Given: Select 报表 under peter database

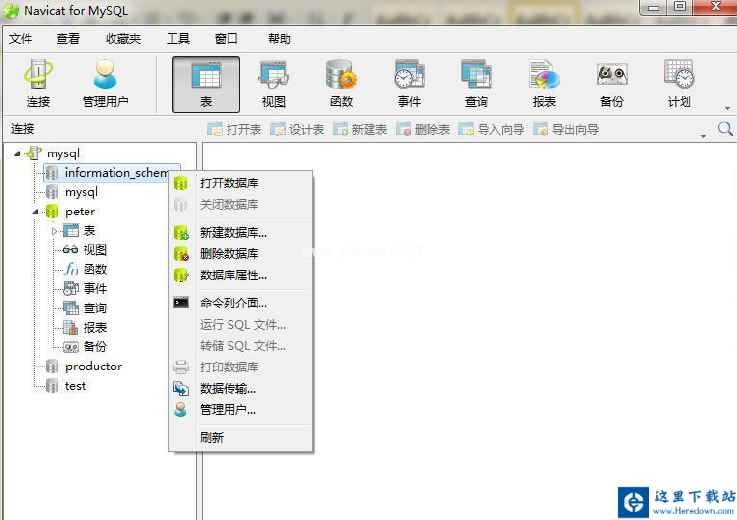Looking at the screenshot, I should click(95, 327).
